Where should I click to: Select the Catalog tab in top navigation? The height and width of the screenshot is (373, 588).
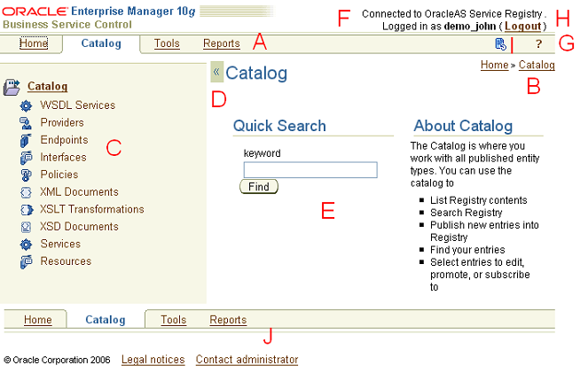101,43
